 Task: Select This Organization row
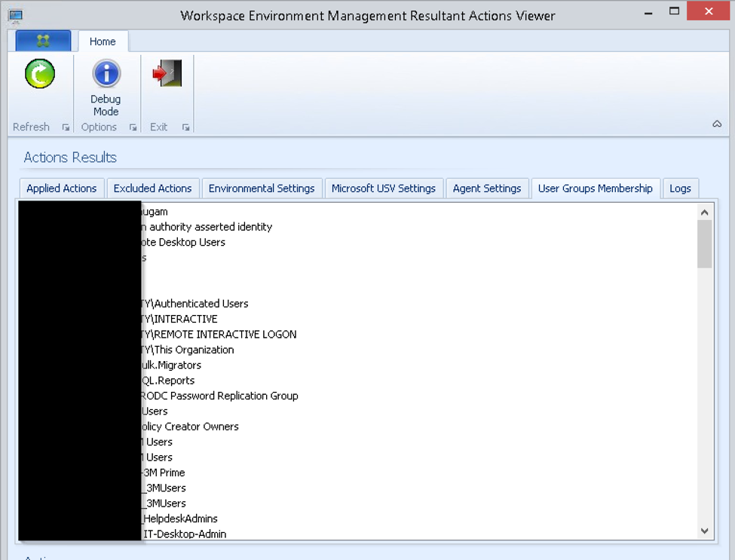(359, 350)
